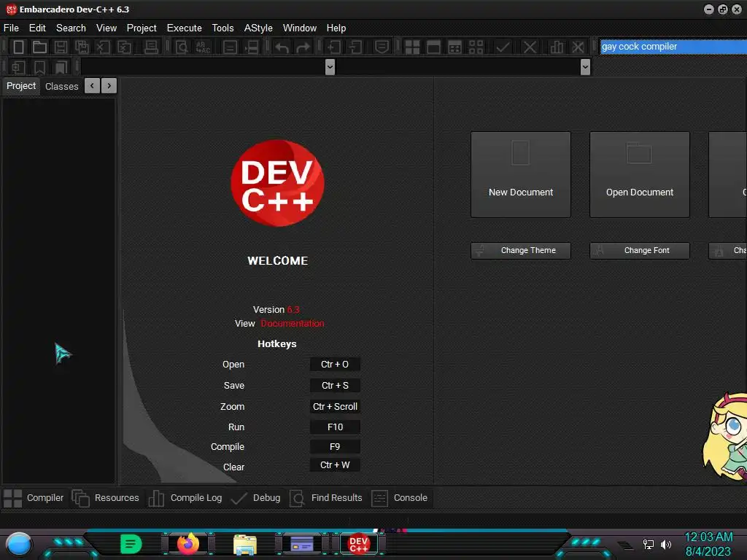Click the network tray icon
The width and height of the screenshot is (747, 560).
(x=649, y=544)
